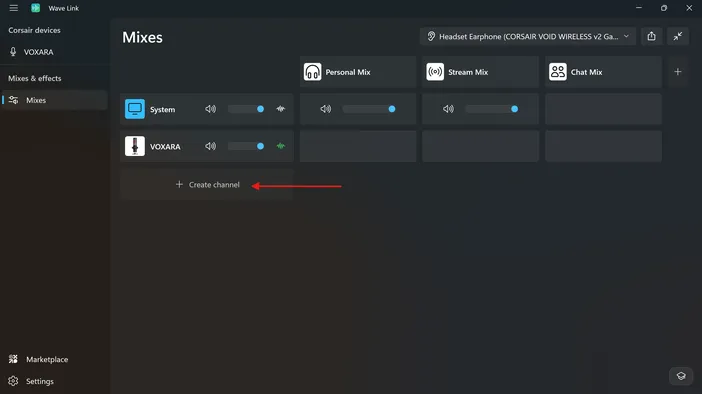Viewport: 702px width, 394px height.
Task: Mute the System channel speaker icon
Action: (210, 109)
